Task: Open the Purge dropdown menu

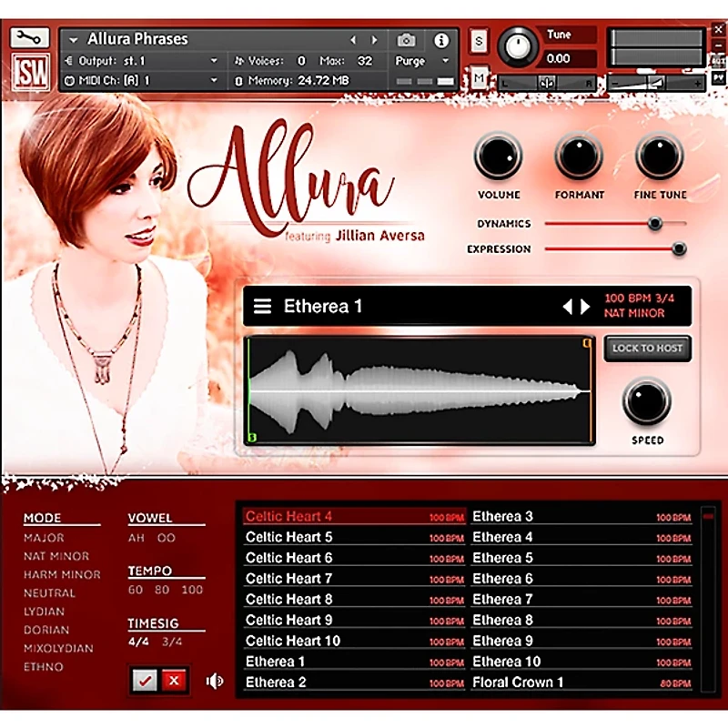Action: coord(422,61)
